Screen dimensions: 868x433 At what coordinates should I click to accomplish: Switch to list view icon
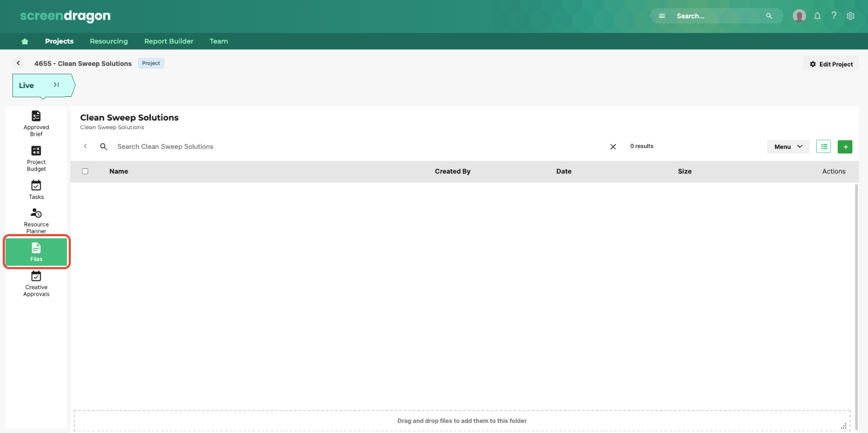click(824, 146)
